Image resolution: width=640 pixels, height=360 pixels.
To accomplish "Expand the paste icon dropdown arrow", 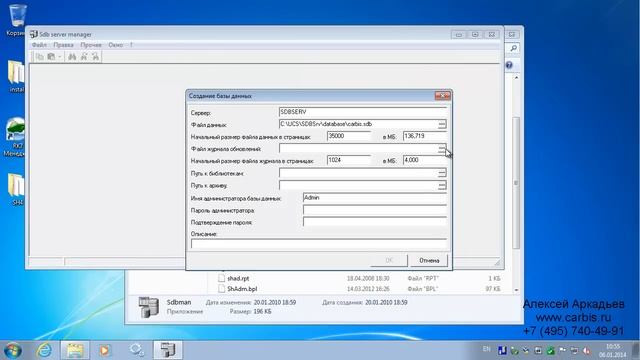I will pos(60,57).
